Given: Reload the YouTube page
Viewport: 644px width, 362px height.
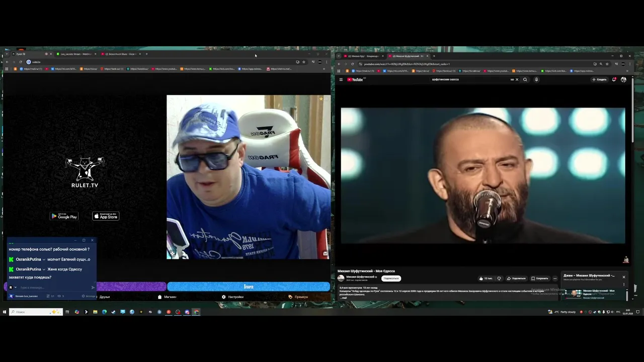Looking at the screenshot, I should click(x=352, y=64).
